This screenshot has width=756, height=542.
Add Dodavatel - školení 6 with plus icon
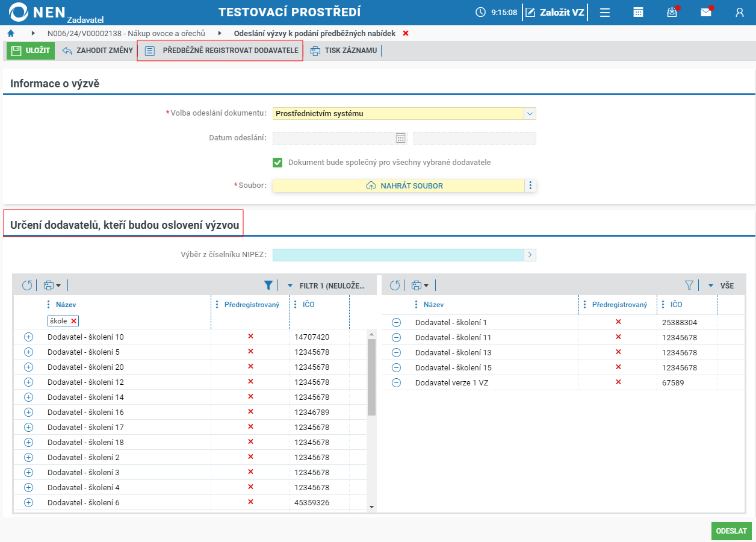[28, 502]
